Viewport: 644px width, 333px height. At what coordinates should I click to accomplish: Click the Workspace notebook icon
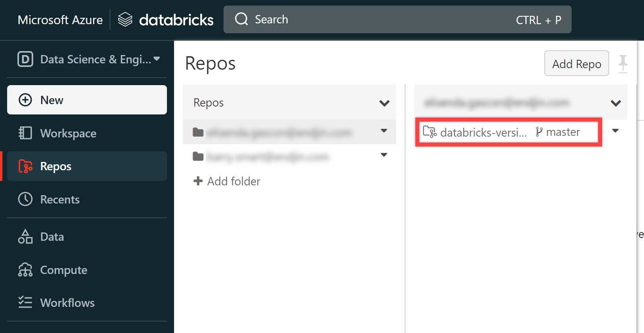tap(25, 133)
